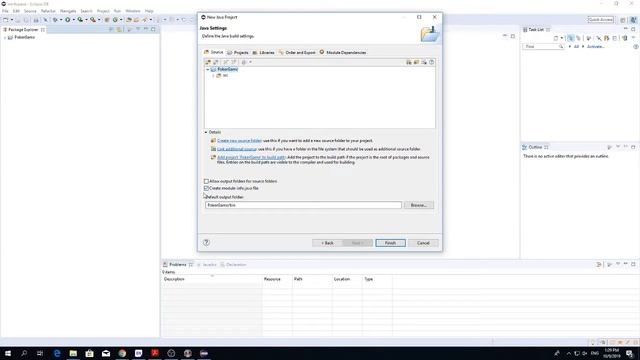Switch to the Order and Export tab
The width and height of the screenshot is (640, 360).
tap(298, 52)
